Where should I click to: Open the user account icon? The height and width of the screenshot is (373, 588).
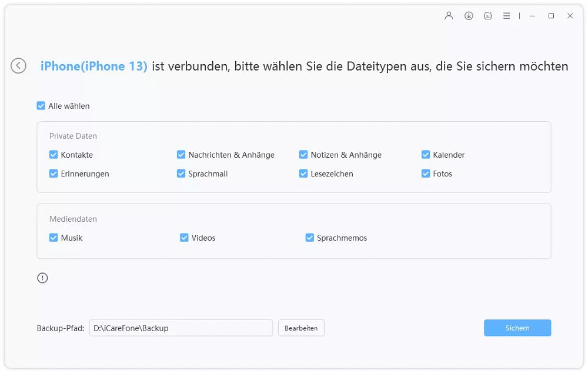[449, 16]
